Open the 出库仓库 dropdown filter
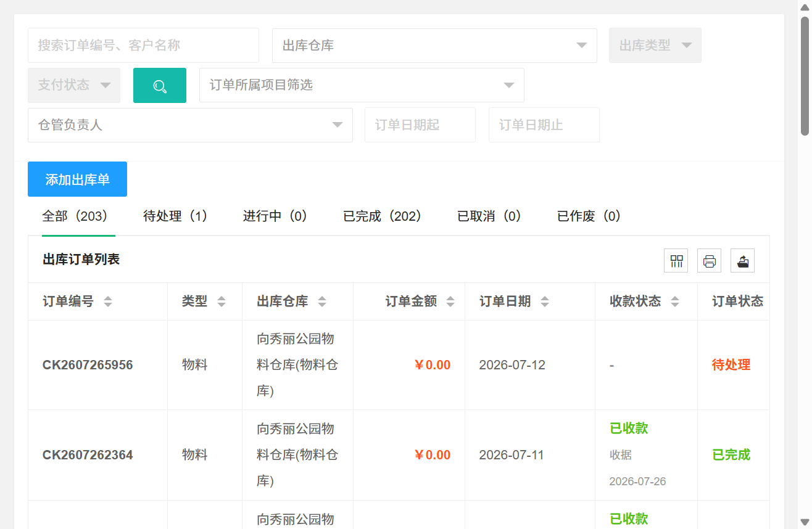This screenshot has height=529, width=812. 434,46
